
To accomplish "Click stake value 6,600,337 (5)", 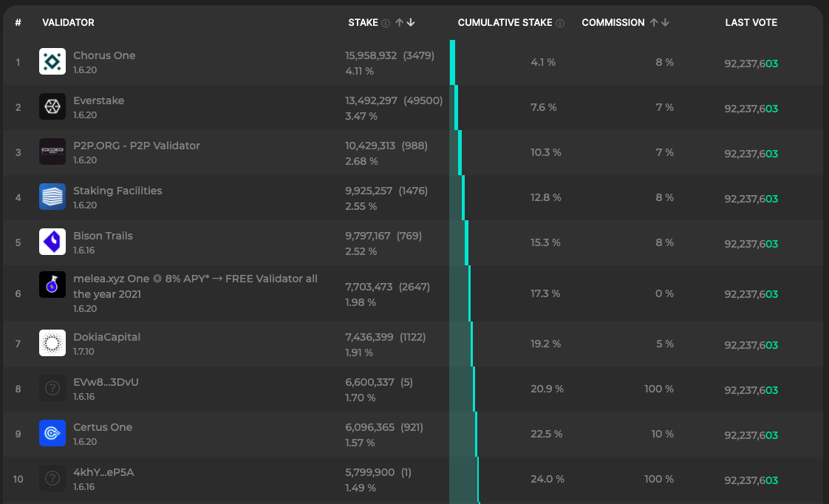I will 379,382.
